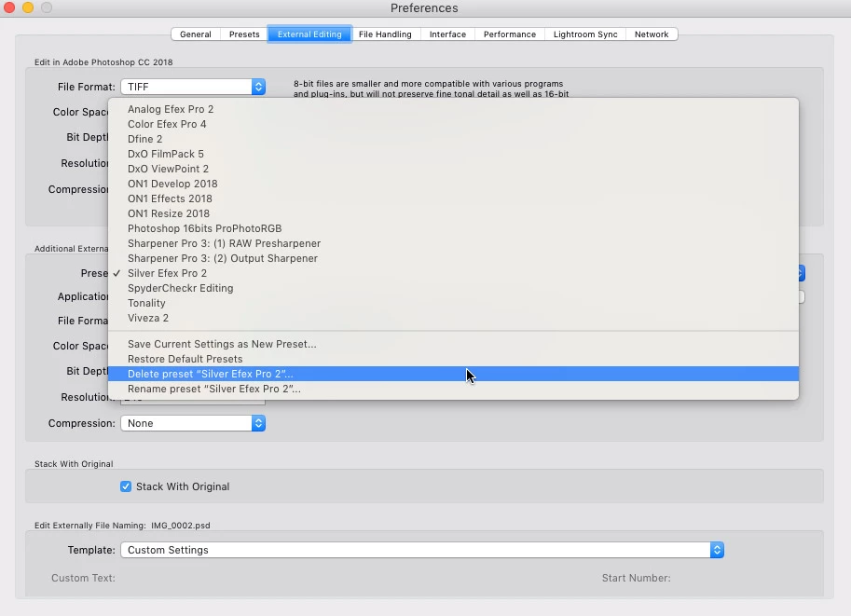The image size is (851, 616).
Task: Expand the Template Custom Settings dropdown
Action: click(x=422, y=550)
